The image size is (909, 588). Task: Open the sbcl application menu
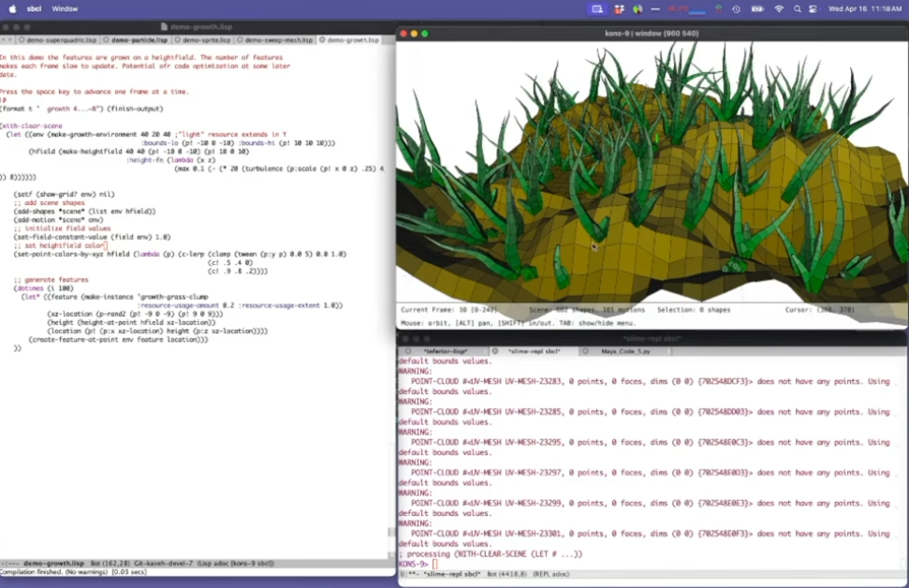[34, 8]
